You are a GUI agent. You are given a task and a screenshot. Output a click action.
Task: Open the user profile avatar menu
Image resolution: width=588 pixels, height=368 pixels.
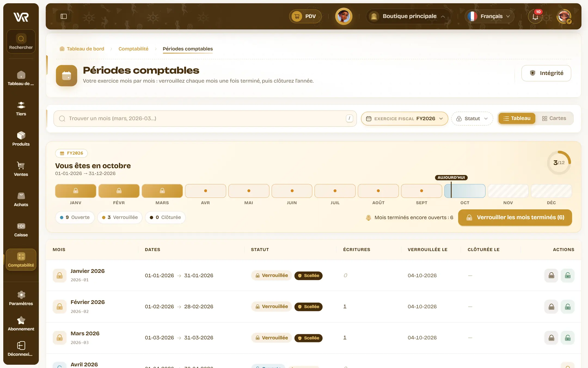coord(564,16)
